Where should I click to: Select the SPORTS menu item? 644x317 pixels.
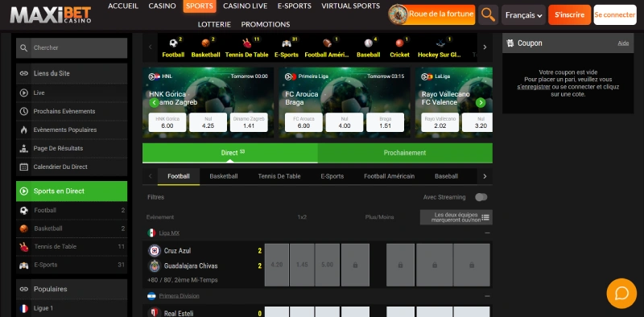coord(200,6)
